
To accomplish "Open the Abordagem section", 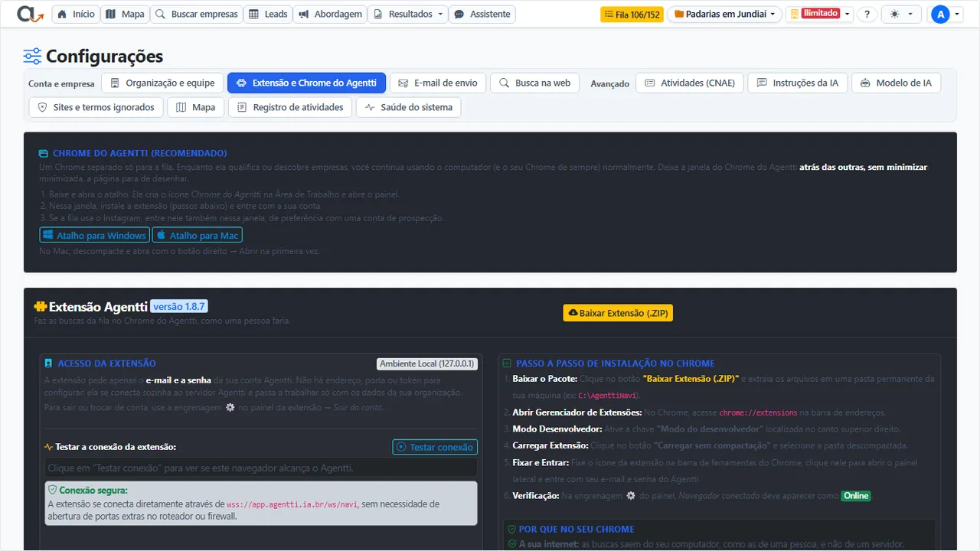I will tap(330, 15).
